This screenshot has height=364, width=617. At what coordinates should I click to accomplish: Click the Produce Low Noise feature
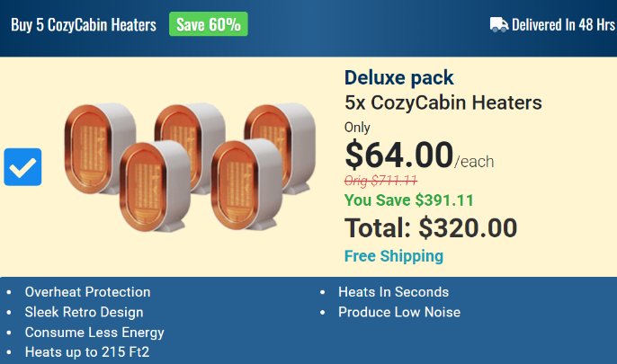(x=398, y=313)
